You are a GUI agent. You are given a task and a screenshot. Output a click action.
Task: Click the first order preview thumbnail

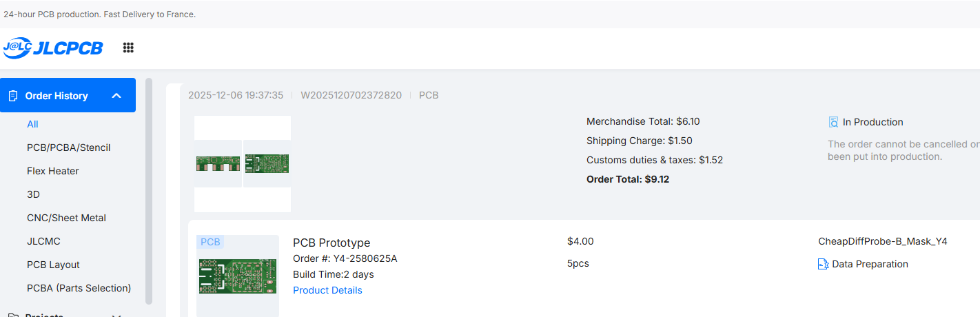point(218,163)
